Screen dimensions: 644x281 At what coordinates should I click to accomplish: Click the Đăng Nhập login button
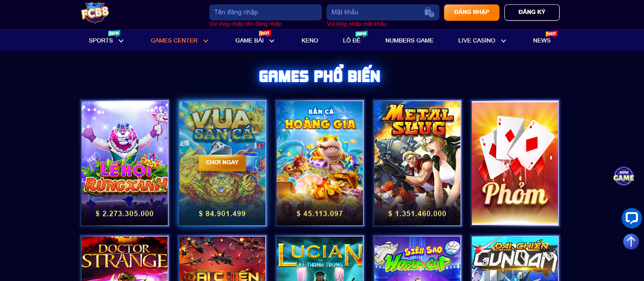click(x=472, y=12)
